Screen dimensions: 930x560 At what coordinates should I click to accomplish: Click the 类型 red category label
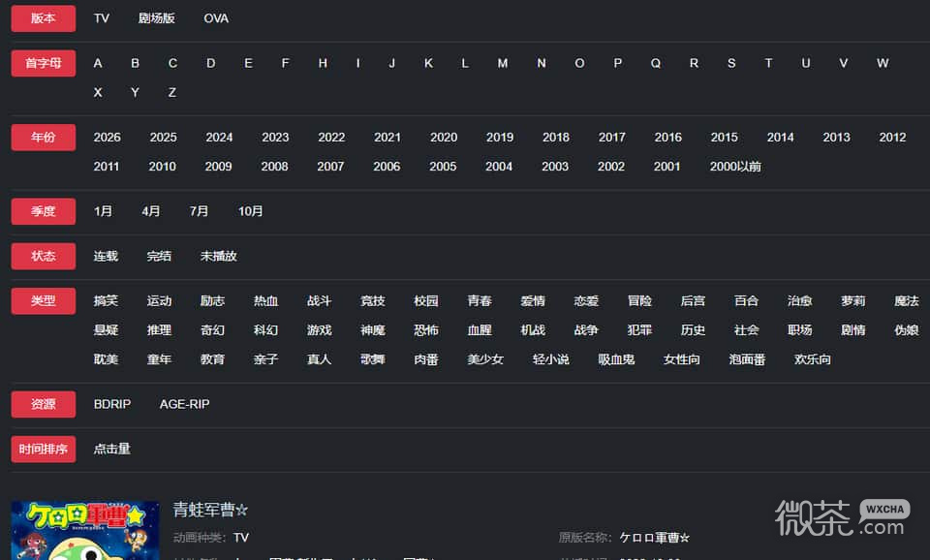pos(44,300)
